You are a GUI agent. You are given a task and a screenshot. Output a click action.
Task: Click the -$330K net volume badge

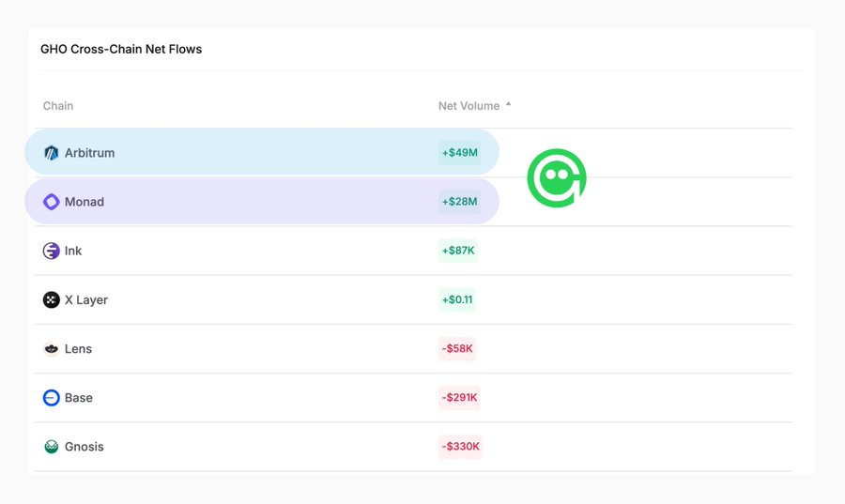tap(460, 447)
